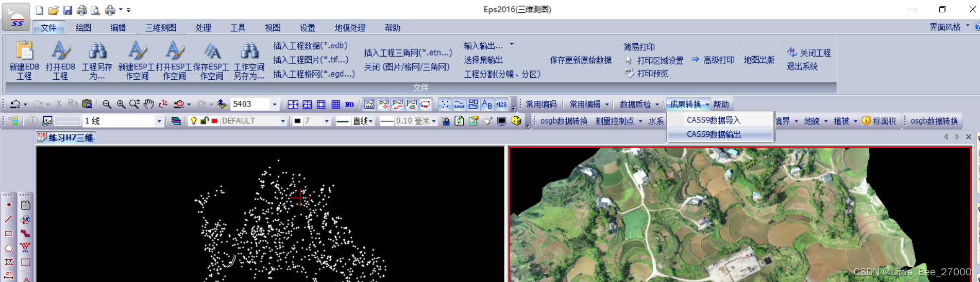The width and height of the screenshot is (980, 282).
Task: Expand the color number 7 dropdown
Action: (x=327, y=121)
